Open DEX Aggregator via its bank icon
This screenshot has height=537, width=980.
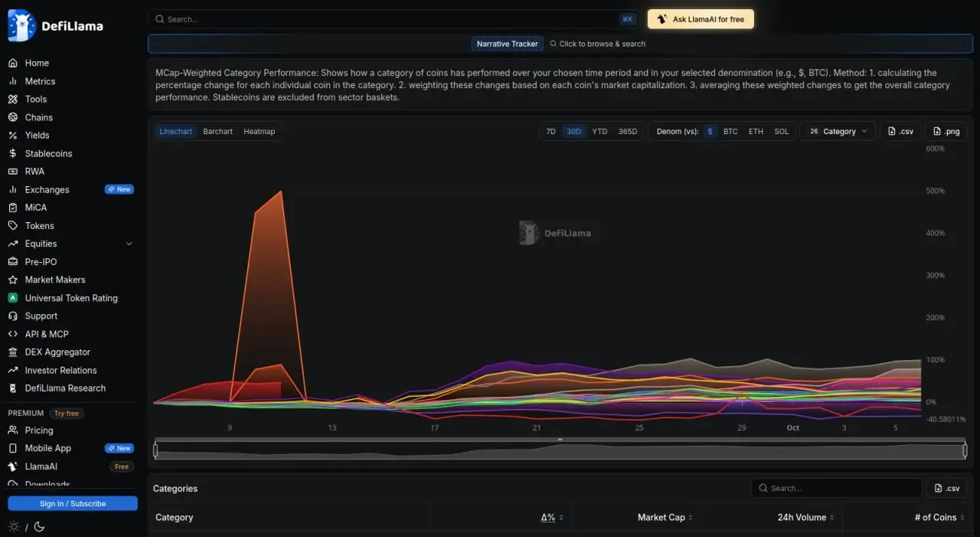tap(12, 352)
